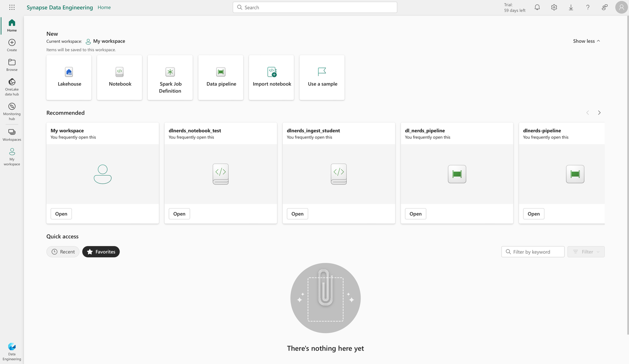Click the Filter by keyword field
Viewport: 629px width, 364px height.
tap(533, 252)
